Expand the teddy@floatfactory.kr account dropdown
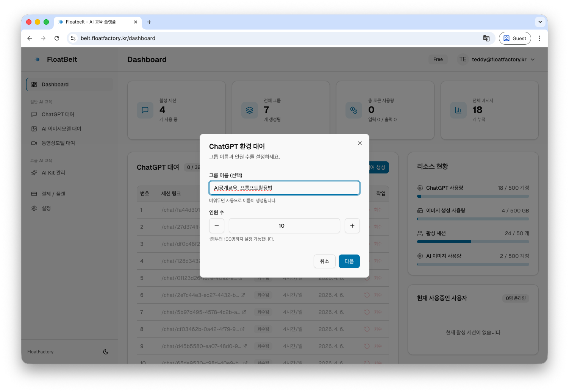The height and width of the screenshot is (392, 569). (x=533, y=59)
